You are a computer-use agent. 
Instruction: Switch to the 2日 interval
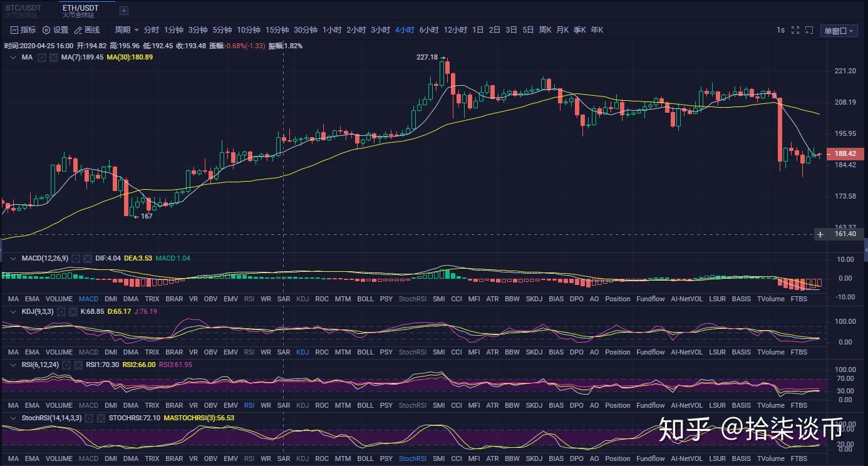click(x=495, y=30)
